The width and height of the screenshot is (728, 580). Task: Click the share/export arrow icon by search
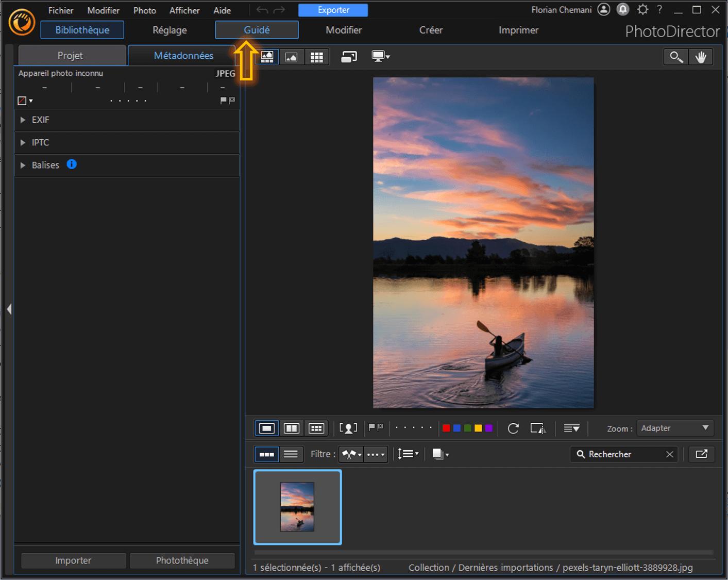[701, 454]
